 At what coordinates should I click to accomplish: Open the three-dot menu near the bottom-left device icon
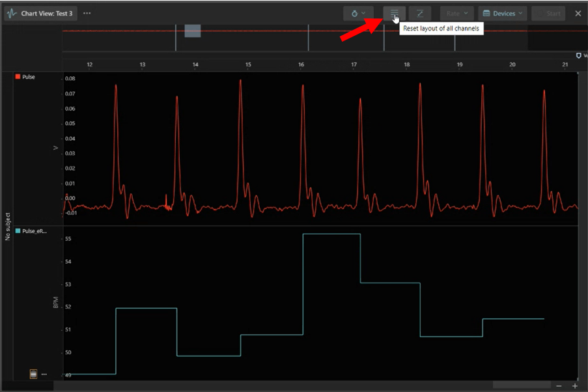pyautogui.click(x=43, y=374)
